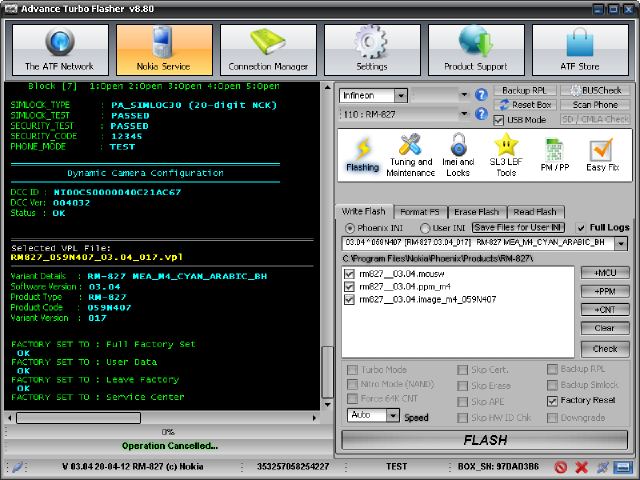Screen dimensions: 640x480
Task: Click the IMEI 353257058254227 in status bar
Action: coord(293,467)
